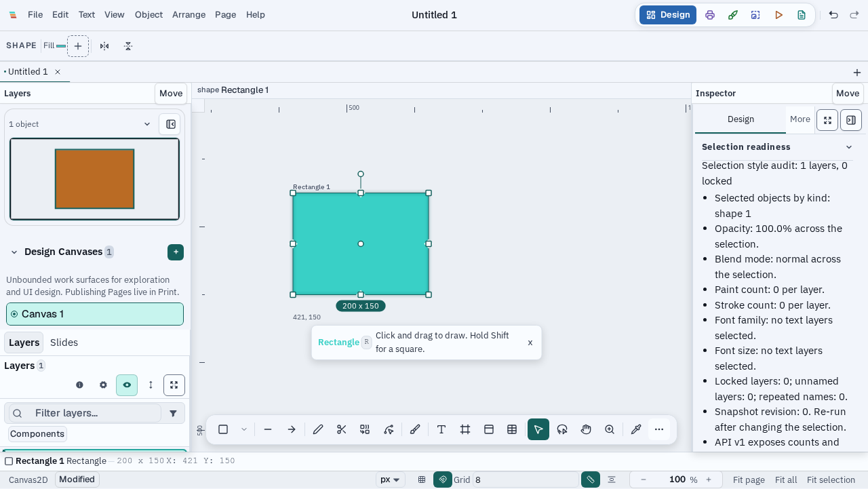This screenshot has width=868, height=489.
Task: Toggle the inspector side panel button
Action: coord(851,120)
